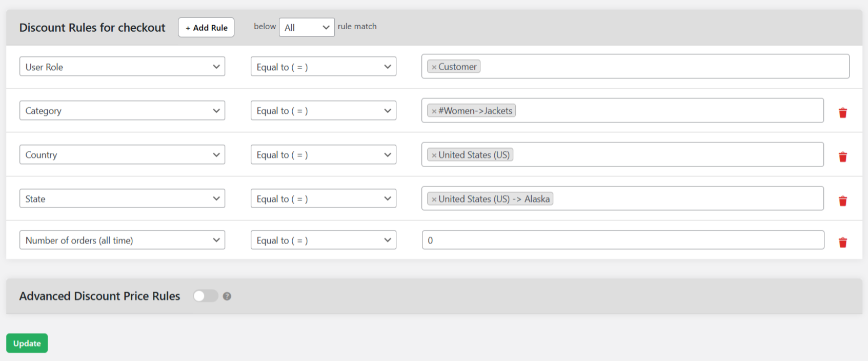Remove the Alaska state tag

pyautogui.click(x=434, y=199)
